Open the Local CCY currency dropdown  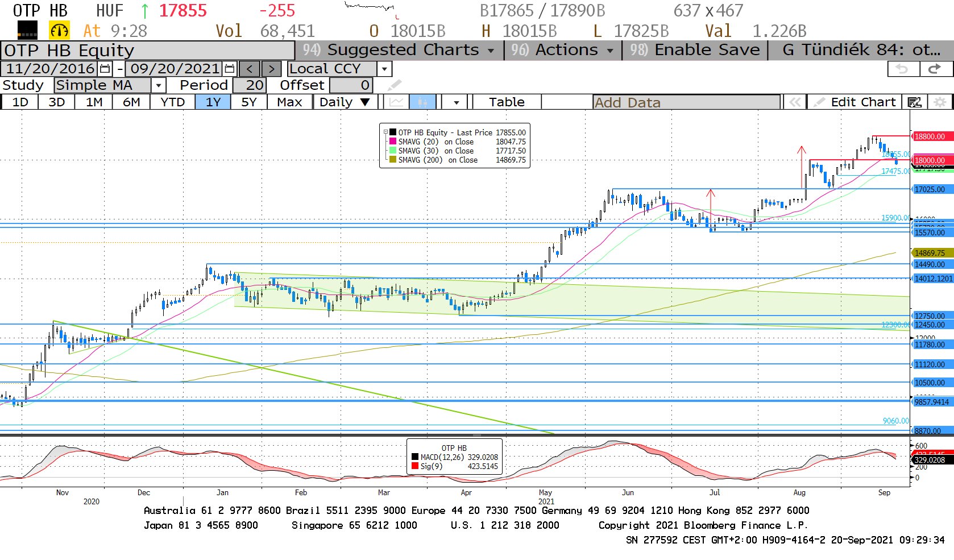[x=385, y=69]
